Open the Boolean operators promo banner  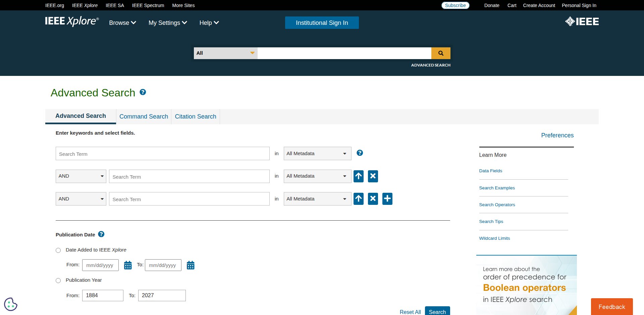click(x=527, y=285)
